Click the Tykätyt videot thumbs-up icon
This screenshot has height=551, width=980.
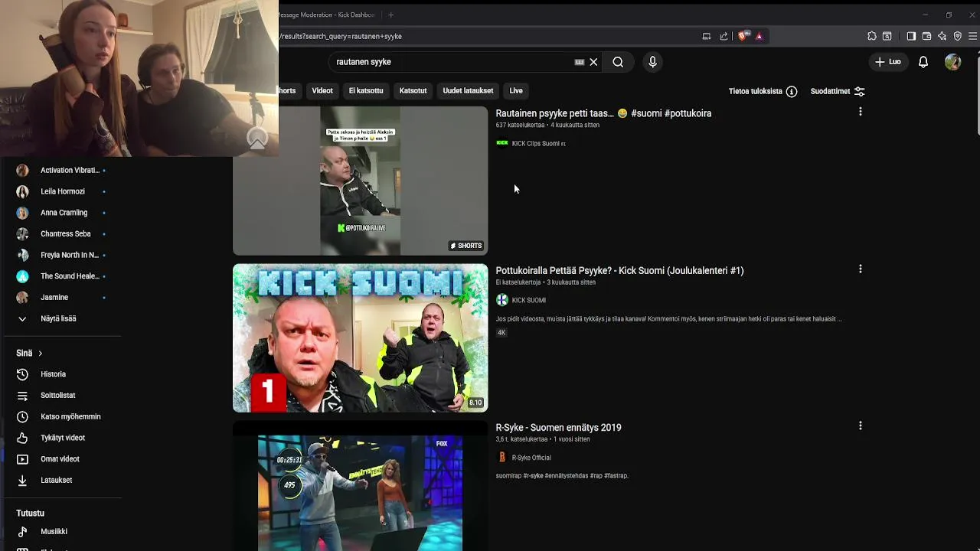[22, 438]
